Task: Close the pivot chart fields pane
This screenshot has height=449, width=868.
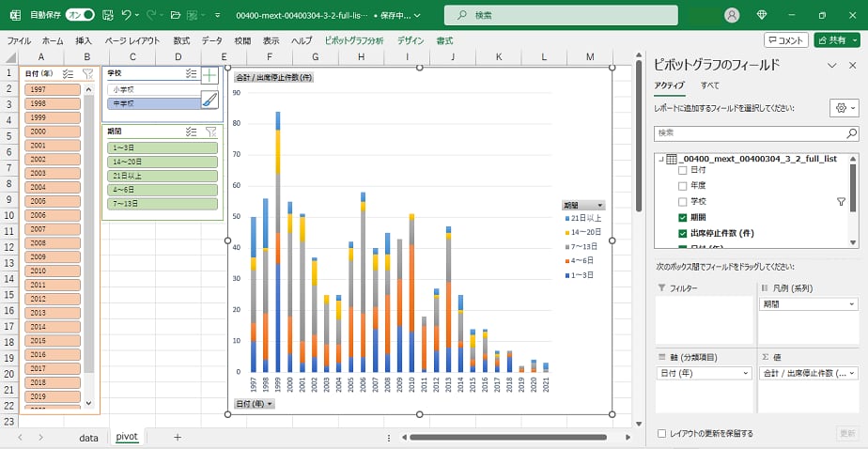Action: [853, 65]
